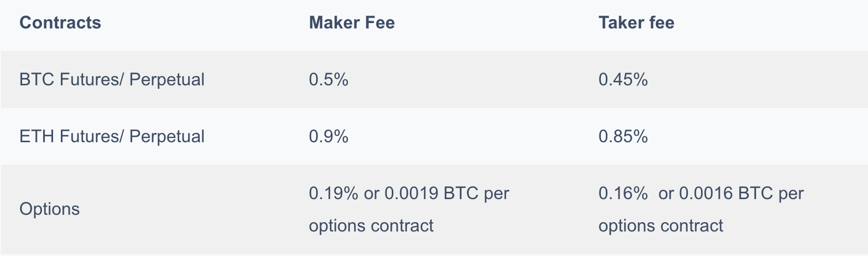
Task: Click the Maker Fee column header
Action: tap(352, 23)
